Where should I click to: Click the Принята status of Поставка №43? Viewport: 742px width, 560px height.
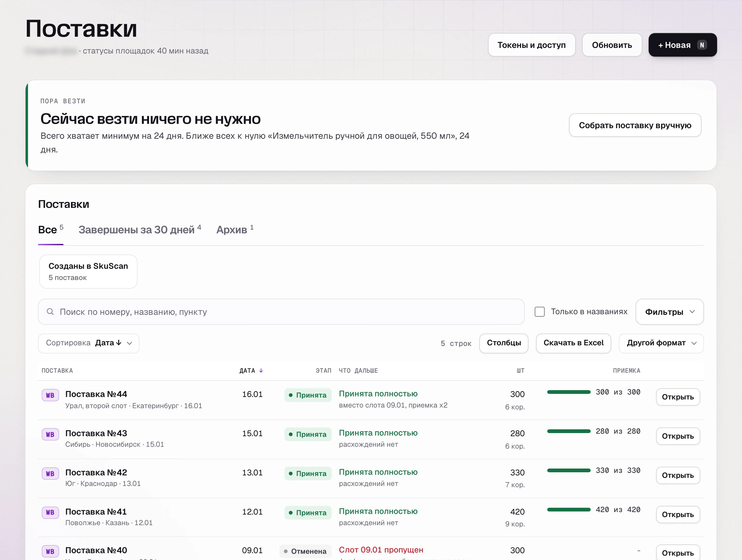click(x=308, y=434)
